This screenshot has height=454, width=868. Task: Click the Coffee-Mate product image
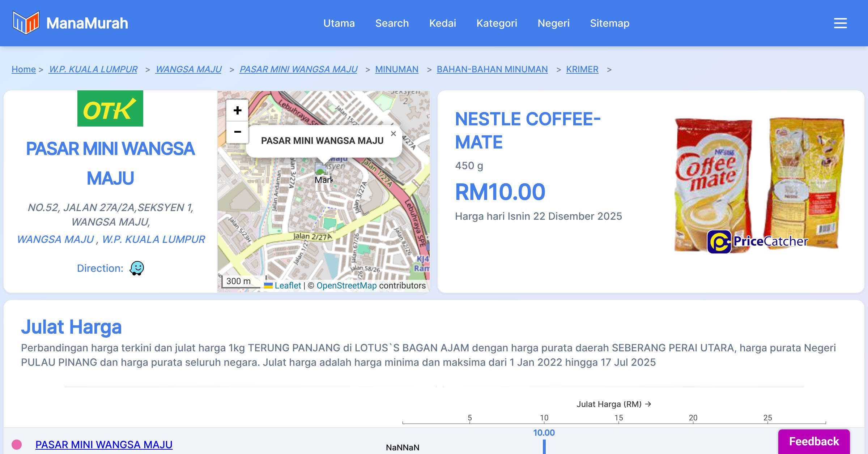coord(759,184)
